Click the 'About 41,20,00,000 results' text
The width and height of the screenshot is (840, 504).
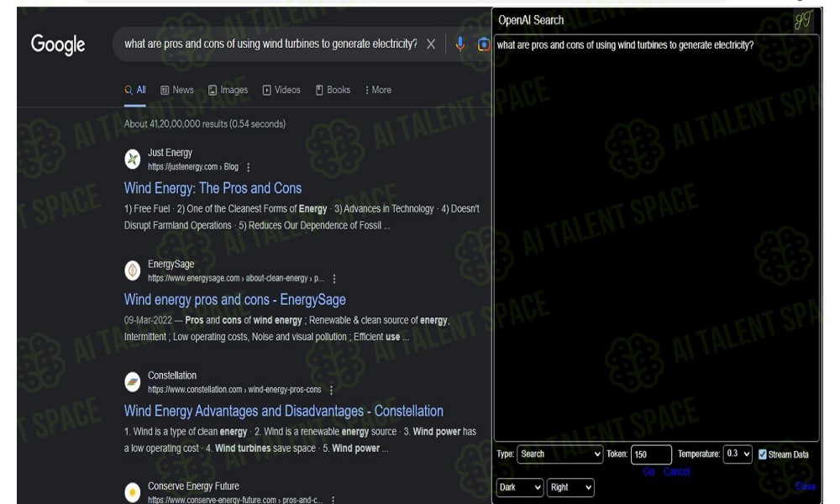(205, 123)
